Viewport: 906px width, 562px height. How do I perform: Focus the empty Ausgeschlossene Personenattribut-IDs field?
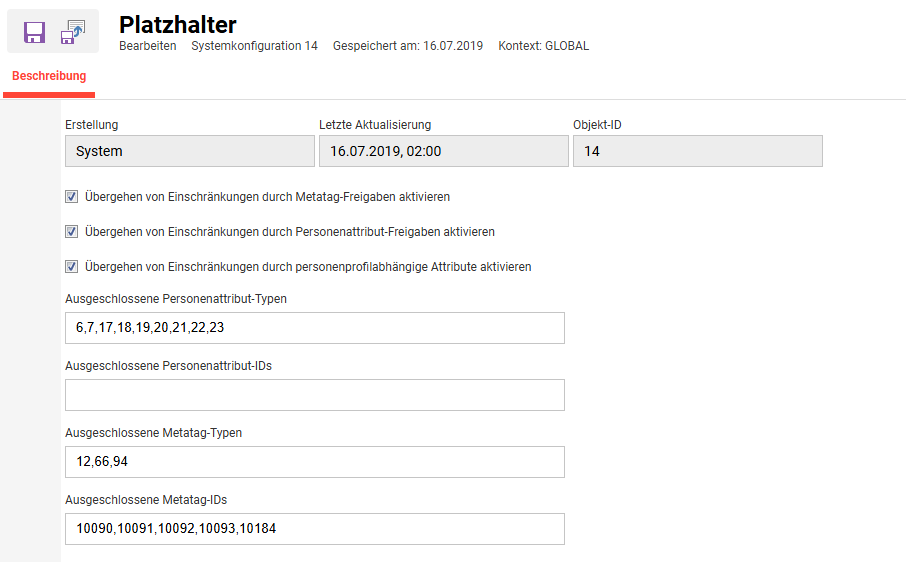click(315, 395)
